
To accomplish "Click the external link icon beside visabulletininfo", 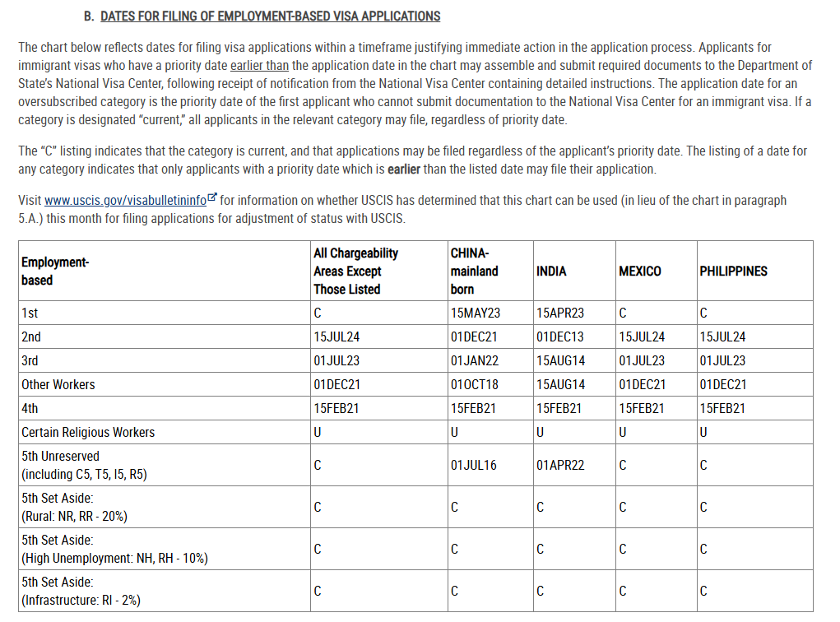I will pos(213,198).
